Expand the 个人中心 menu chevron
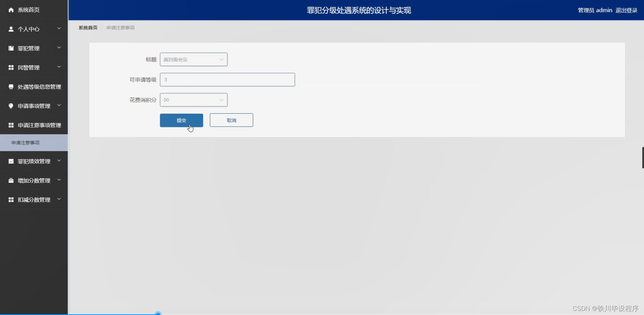 click(x=59, y=29)
